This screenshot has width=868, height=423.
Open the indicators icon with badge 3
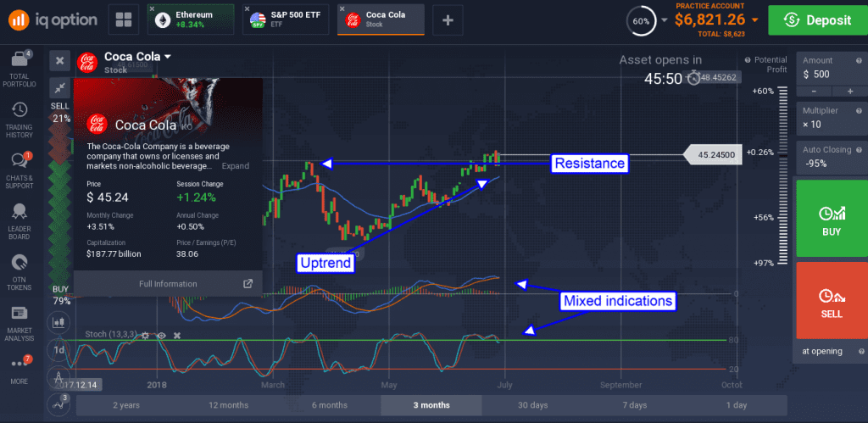point(58,403)
